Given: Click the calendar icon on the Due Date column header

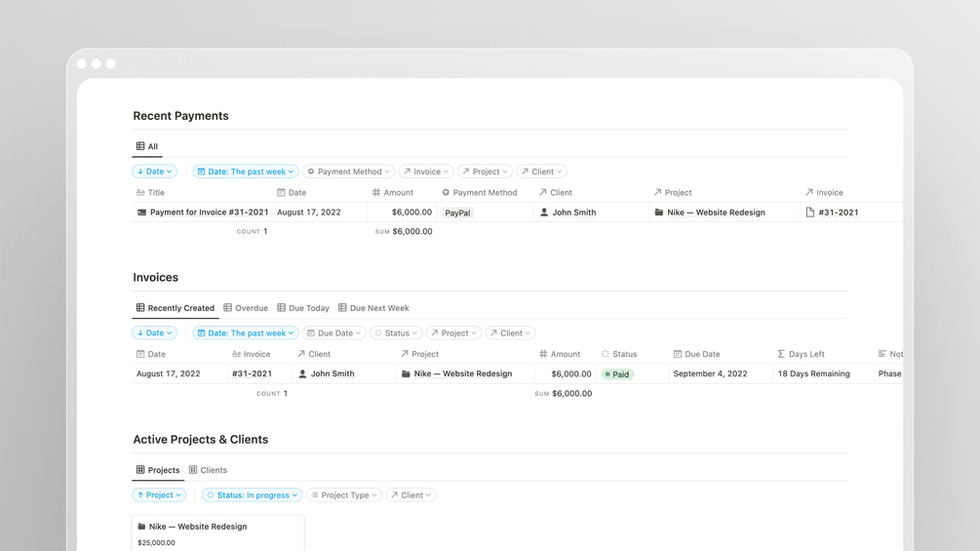Looking at the screenshot, I should 678,354.
